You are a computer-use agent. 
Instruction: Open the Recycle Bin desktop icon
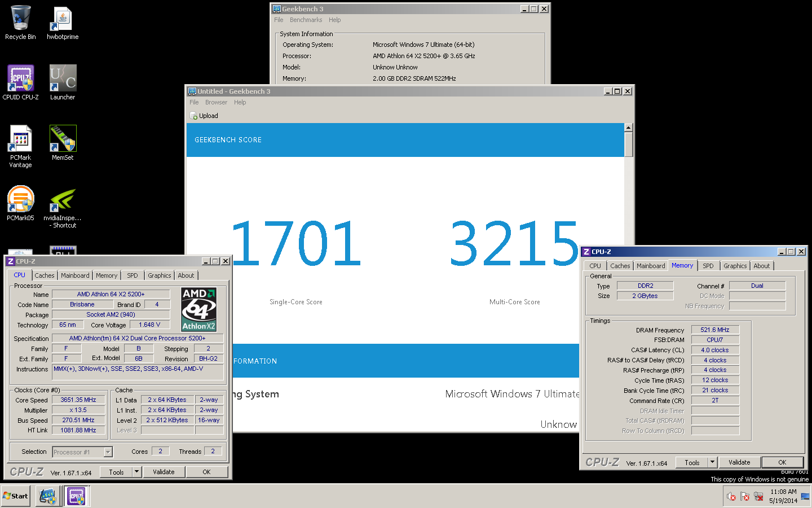20,23
